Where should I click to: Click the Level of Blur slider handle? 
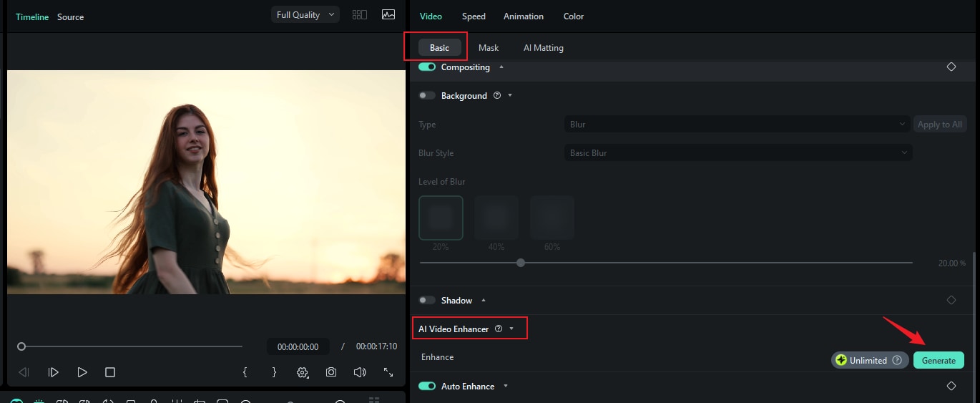pyautogui.click(x=521, y=263)
